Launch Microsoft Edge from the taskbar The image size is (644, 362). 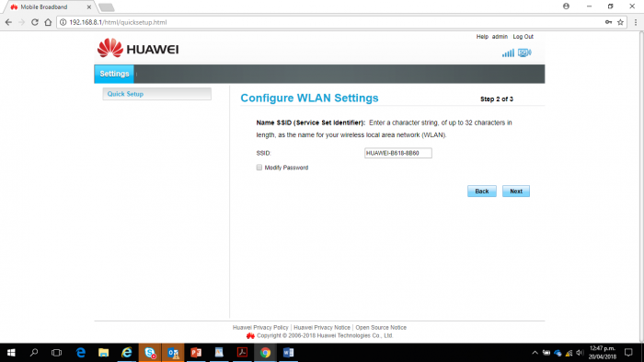point(81,353)
